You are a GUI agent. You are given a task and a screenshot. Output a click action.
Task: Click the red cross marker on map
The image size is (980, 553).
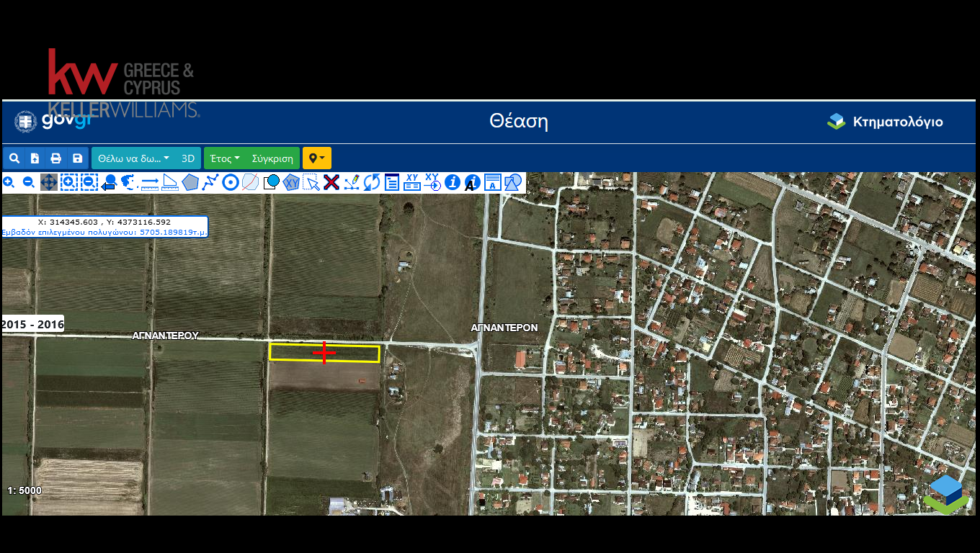click(x=324, y=352)
